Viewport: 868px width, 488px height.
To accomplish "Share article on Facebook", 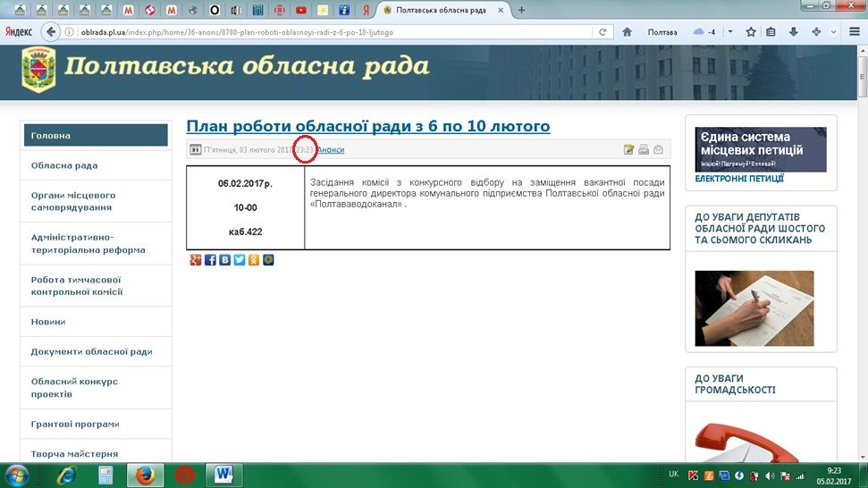I will (x=210, y=260).
